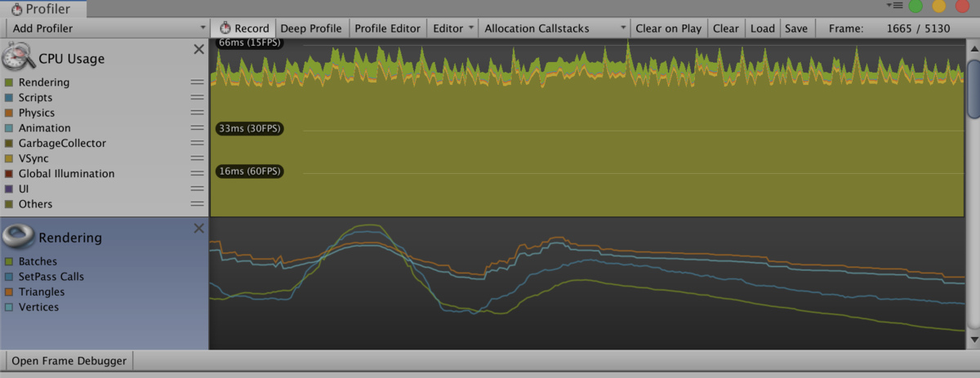Click the Global Illumination label
Screen dimensions: 980x378
[66, 173]
